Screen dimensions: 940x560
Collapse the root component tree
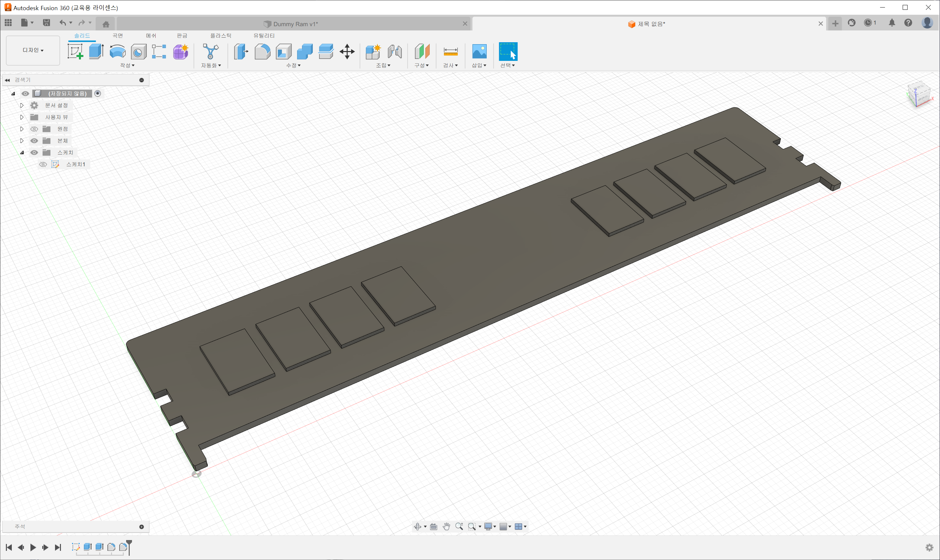(13, 94)
